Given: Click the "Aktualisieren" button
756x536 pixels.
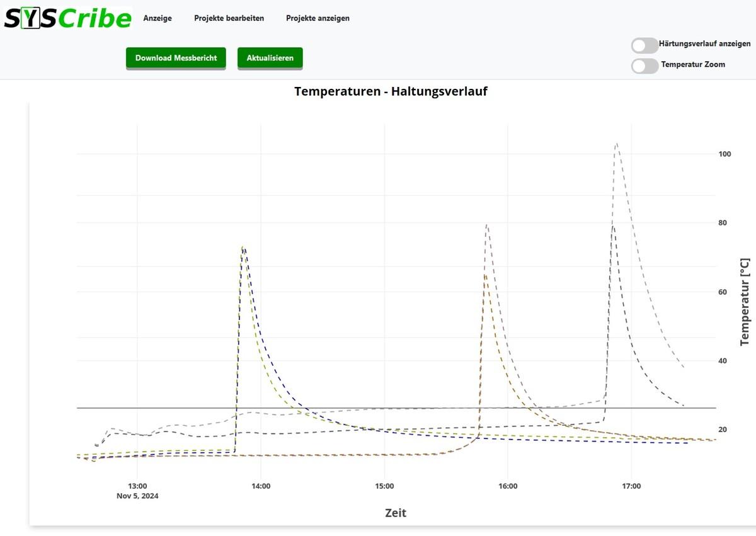Looking at the screenshot, I should pyautogui.click(x=270, y=58).
